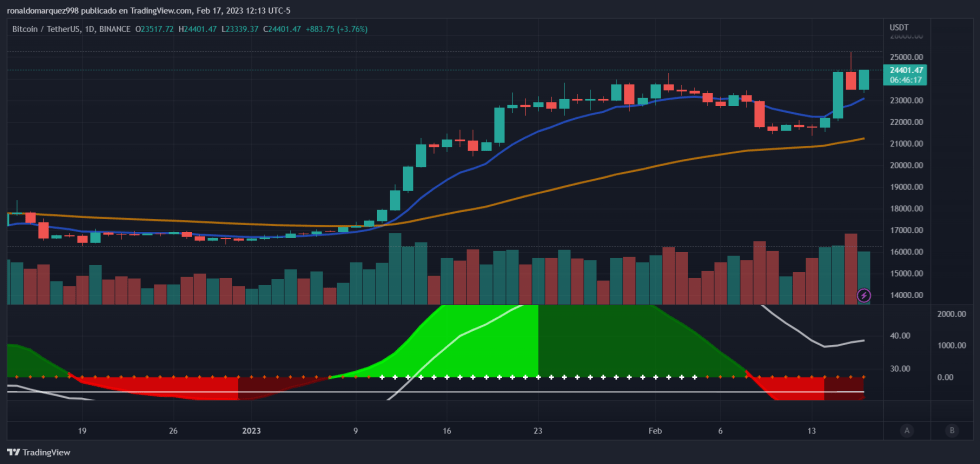Click the 23000.00 price axis label
This screenshot has height=464, width=980.
pyautogui.click(x=908, y=101)
